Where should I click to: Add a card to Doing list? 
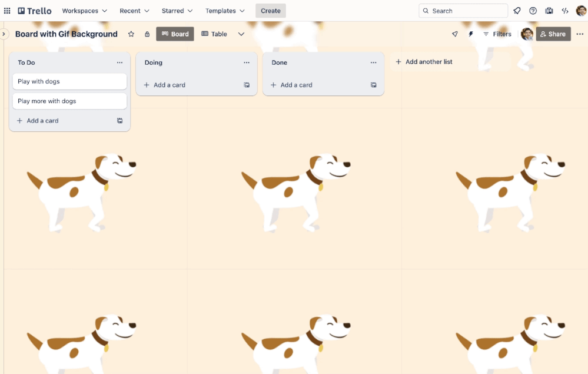164,85
